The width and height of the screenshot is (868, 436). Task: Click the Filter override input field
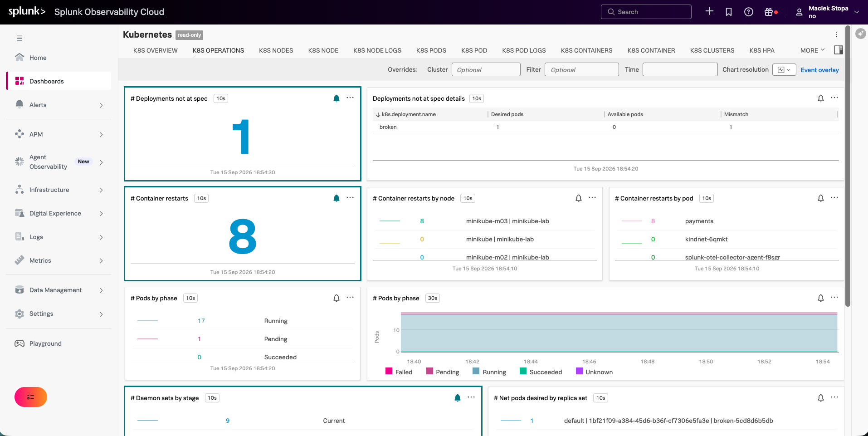[x=581, y=69]
